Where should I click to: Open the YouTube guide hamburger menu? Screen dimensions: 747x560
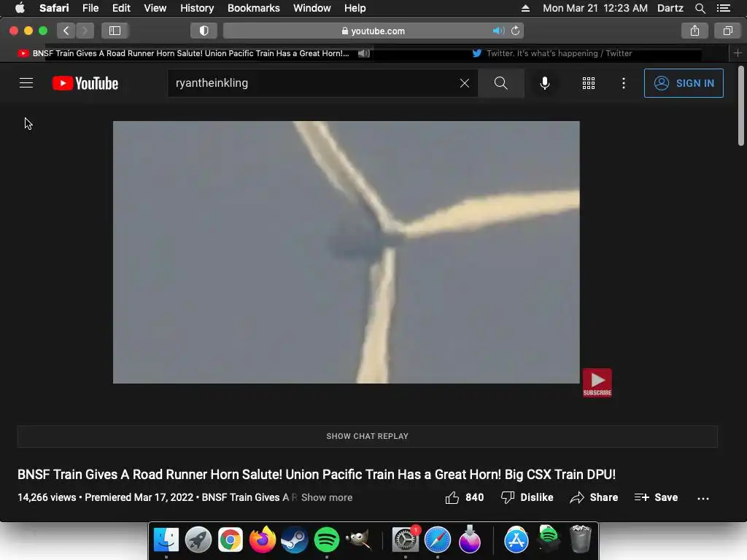point(26,83)
